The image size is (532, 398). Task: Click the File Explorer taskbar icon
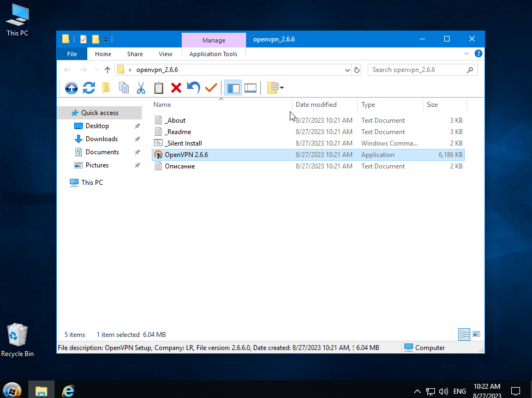click(41, 390)
